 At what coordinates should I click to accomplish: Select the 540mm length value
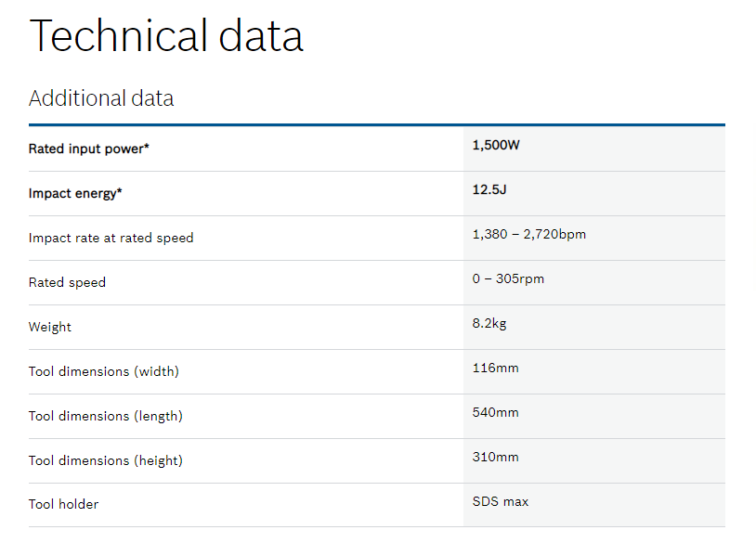tap(496, 412)
